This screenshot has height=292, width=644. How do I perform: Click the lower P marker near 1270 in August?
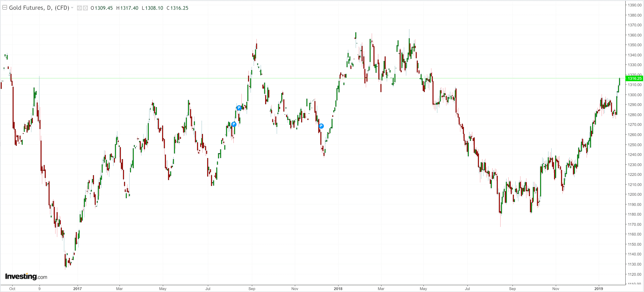click(x=234, y=124)
